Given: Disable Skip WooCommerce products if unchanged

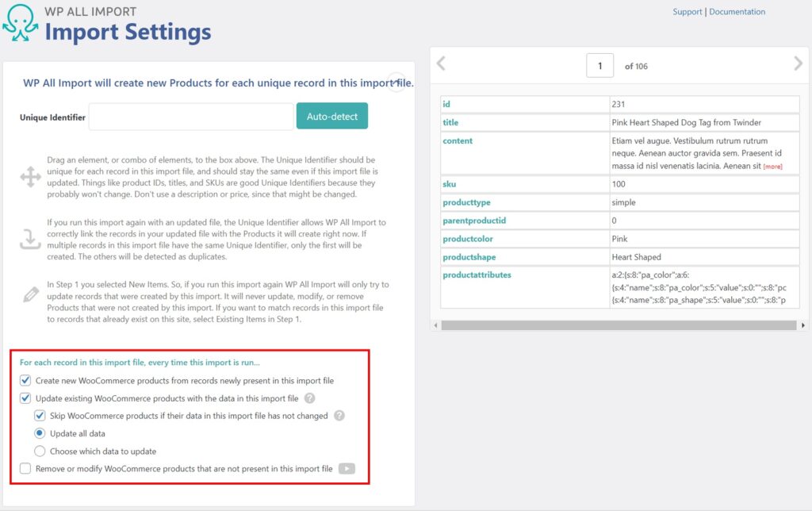Looking at the screenshot, I should point(39,415).
